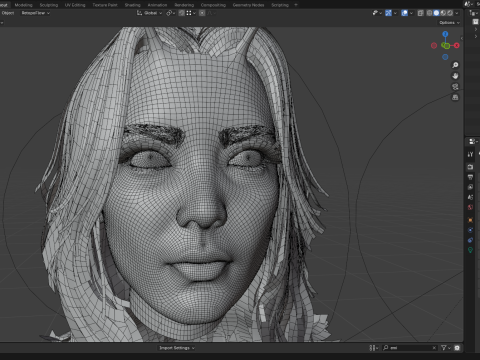480x360 pixels.
Task: Click the negative X axis circle on gizmo
Action: coord(434,45)
